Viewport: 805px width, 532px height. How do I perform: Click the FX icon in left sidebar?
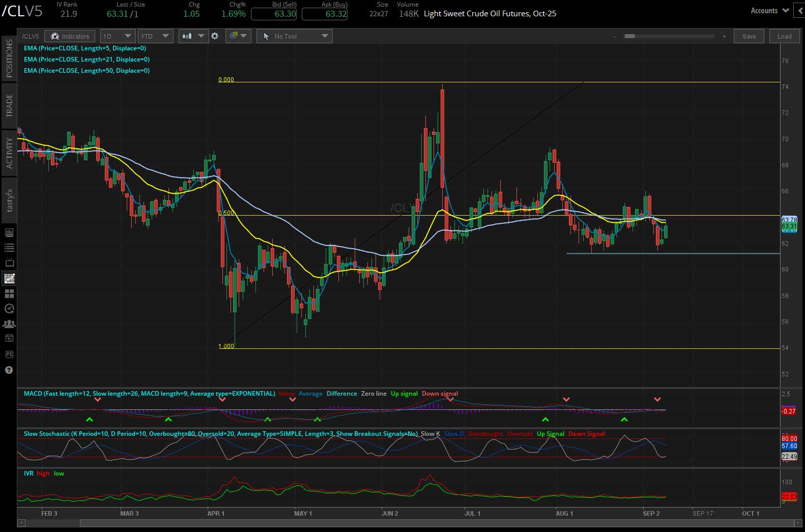[9, 354]
